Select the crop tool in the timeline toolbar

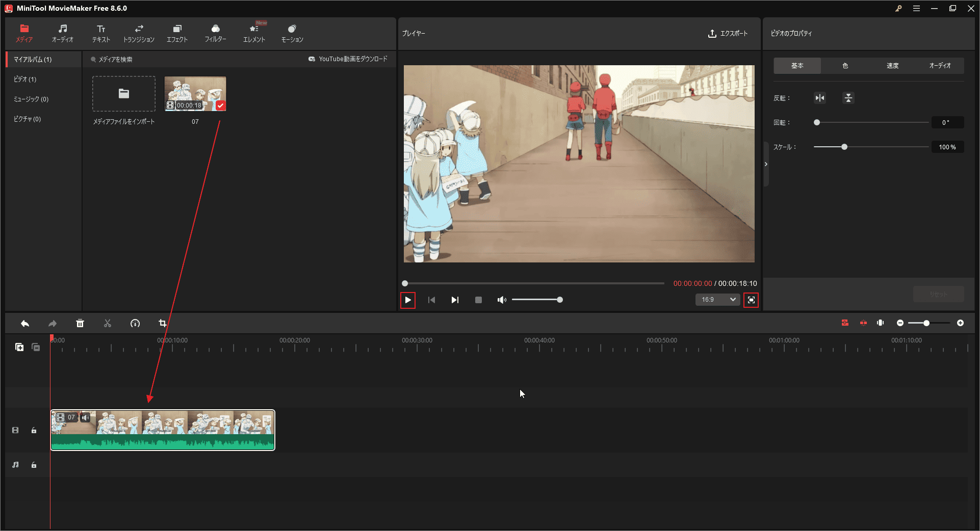point(162,323)
